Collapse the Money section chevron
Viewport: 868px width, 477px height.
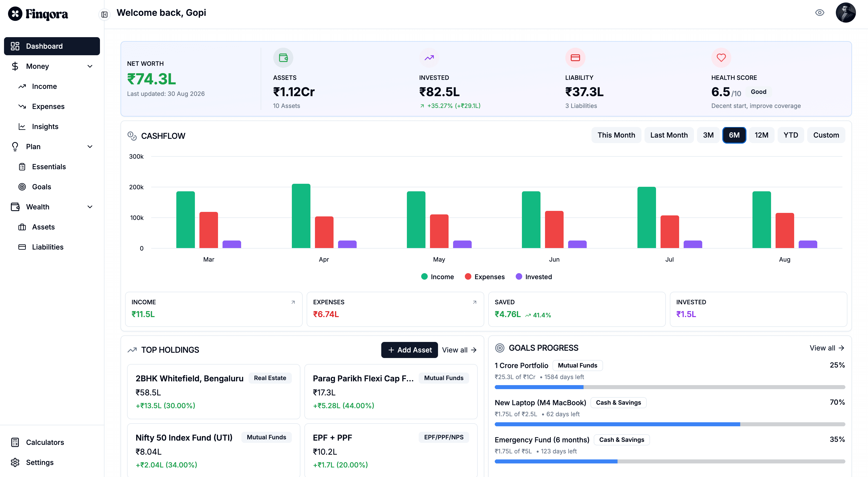[90, 66]
